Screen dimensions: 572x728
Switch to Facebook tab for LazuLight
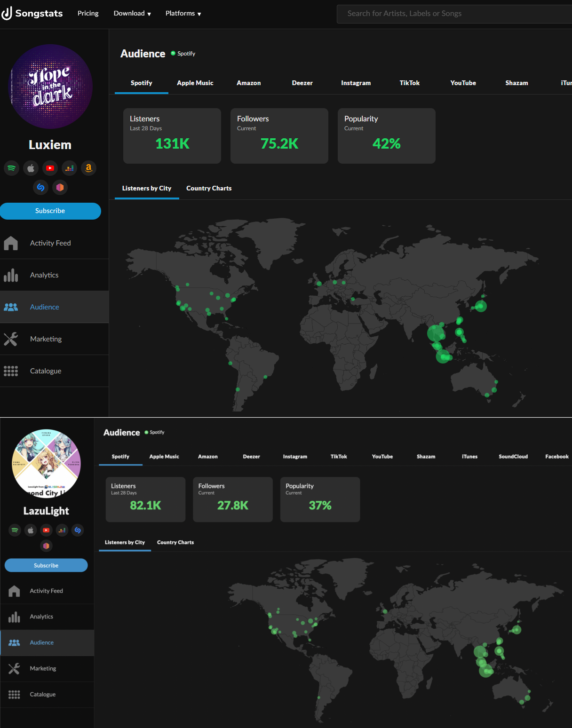[x=557, y=457]
